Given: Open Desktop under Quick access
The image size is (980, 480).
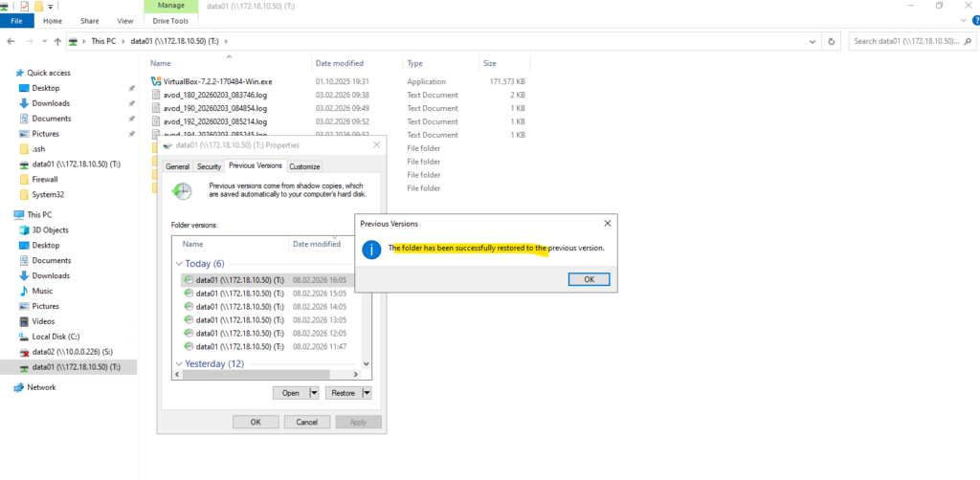Looking at the screenshot, I should click(46, 88).
